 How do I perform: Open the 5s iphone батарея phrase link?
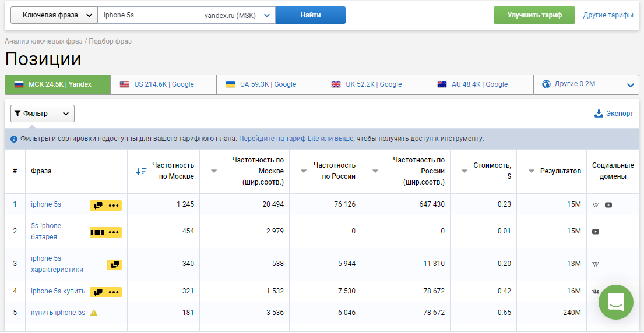pyautogui.click(x=46, y=231)
